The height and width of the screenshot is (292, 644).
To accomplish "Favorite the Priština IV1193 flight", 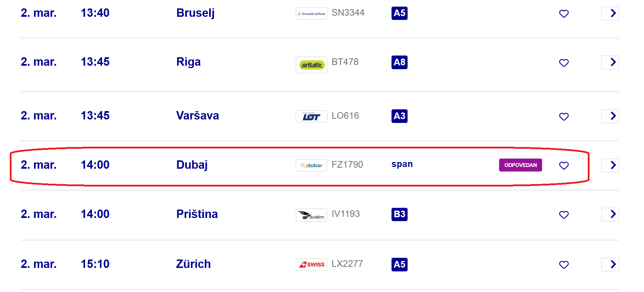I will click(x=564, y=215).
